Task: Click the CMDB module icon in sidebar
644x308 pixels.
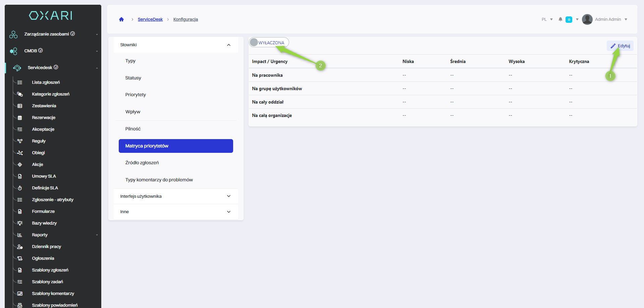Action: tap(13, 51)
